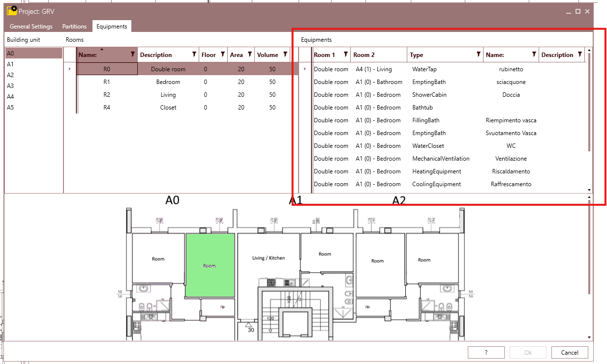
Task: Open filter on Rooms Description column
Action: point(194,55)
